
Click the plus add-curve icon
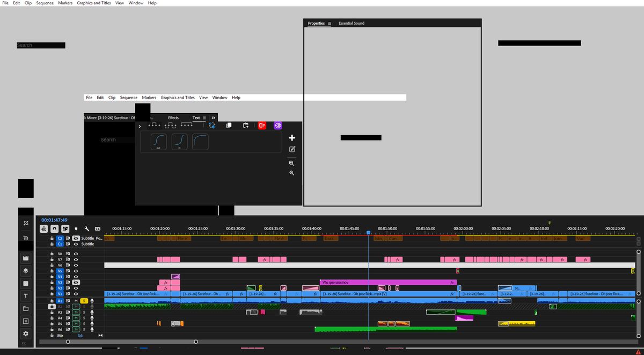pos(292,138)
